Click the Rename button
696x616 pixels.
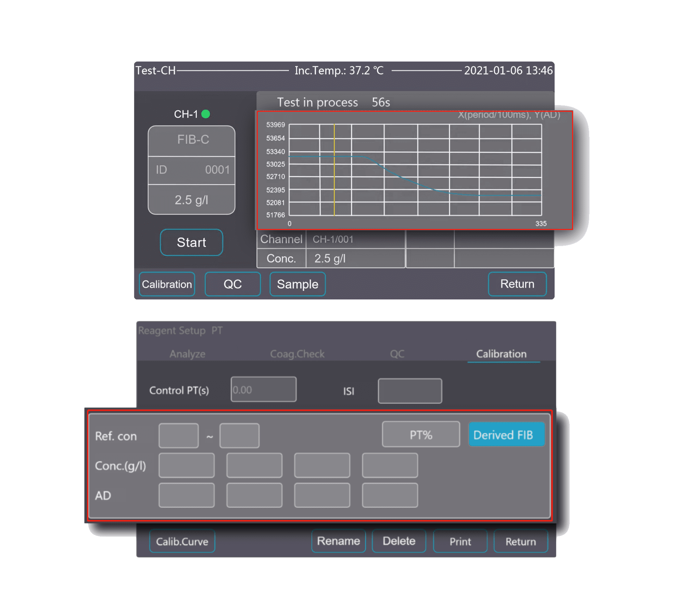point(339,541)
